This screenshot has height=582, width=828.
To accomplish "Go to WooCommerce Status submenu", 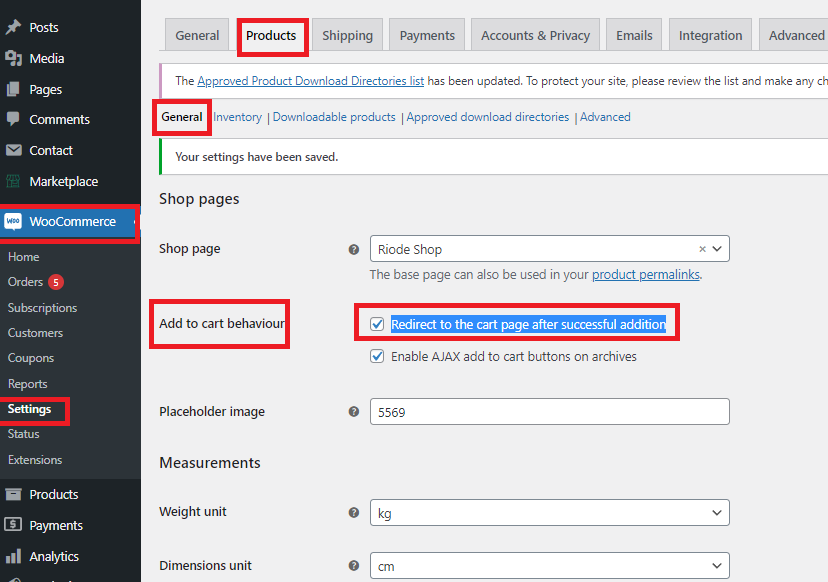I will [23, 434].
